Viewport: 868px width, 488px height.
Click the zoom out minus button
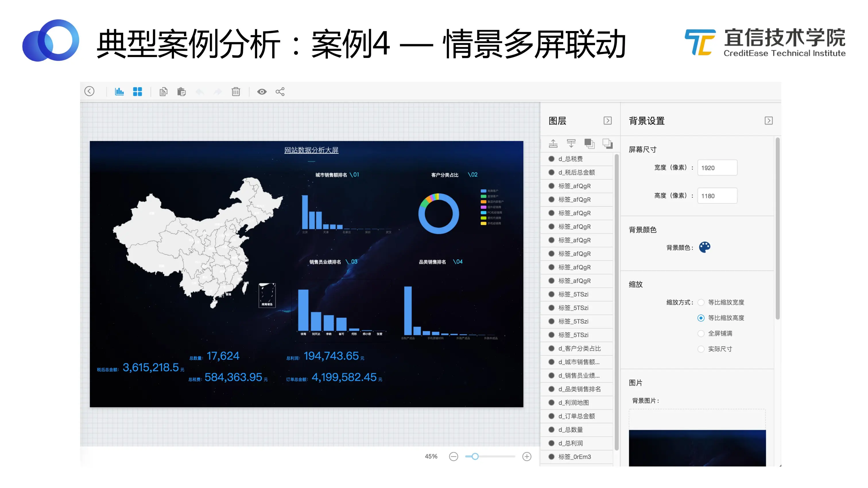click(454, 457)
